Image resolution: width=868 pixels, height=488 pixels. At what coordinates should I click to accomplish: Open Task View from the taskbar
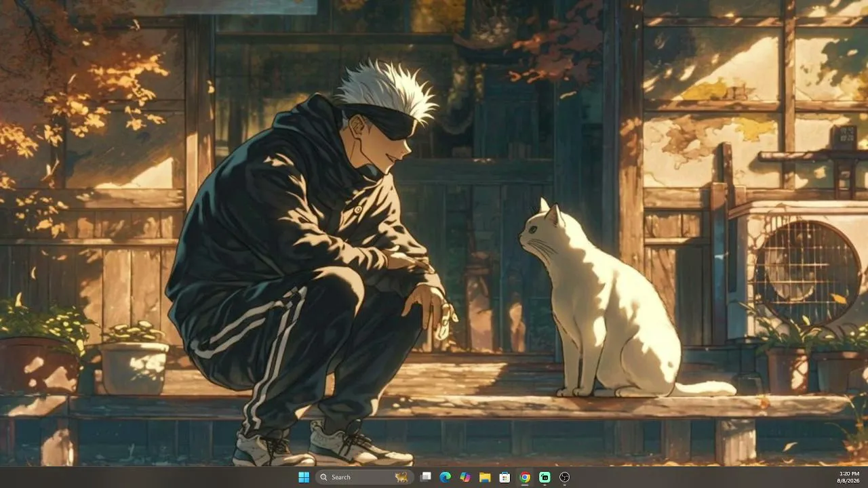(426, 477)
